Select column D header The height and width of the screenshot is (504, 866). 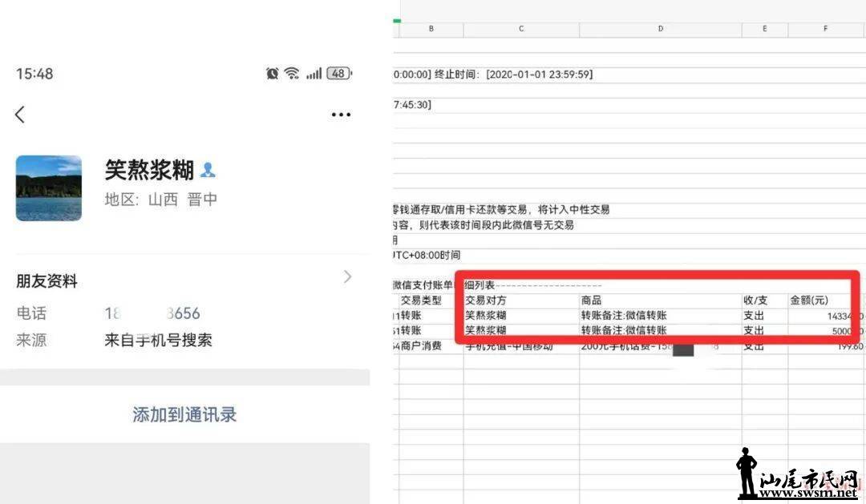pyautogui.click(x=661, y=30)
